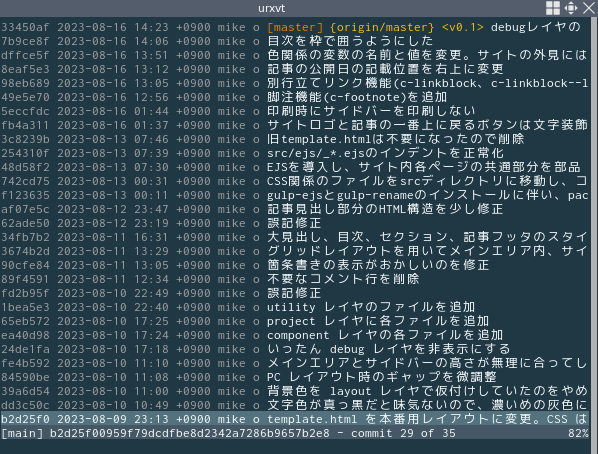Click highlighted commit b2d25f0 row
Viewport: 598px width, 454px height.
pyautogui.click(x=295, y=419)
